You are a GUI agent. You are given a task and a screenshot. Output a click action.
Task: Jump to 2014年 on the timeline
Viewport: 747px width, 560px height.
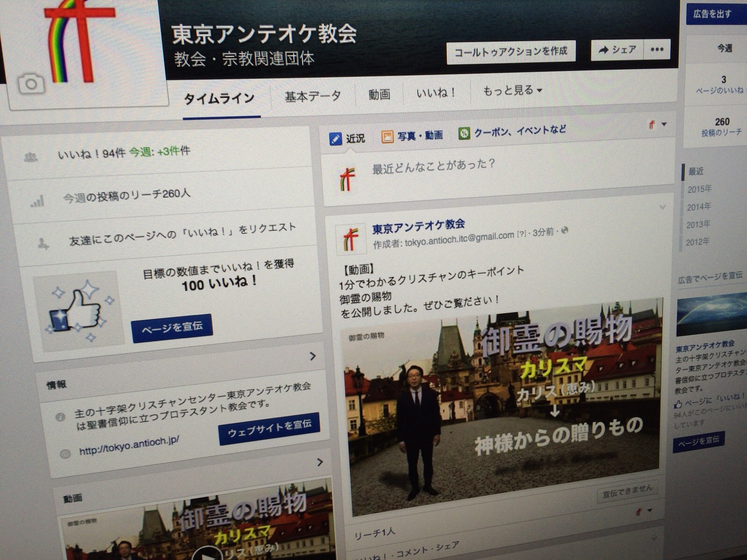pyautogui.click(x=698, y=207)
